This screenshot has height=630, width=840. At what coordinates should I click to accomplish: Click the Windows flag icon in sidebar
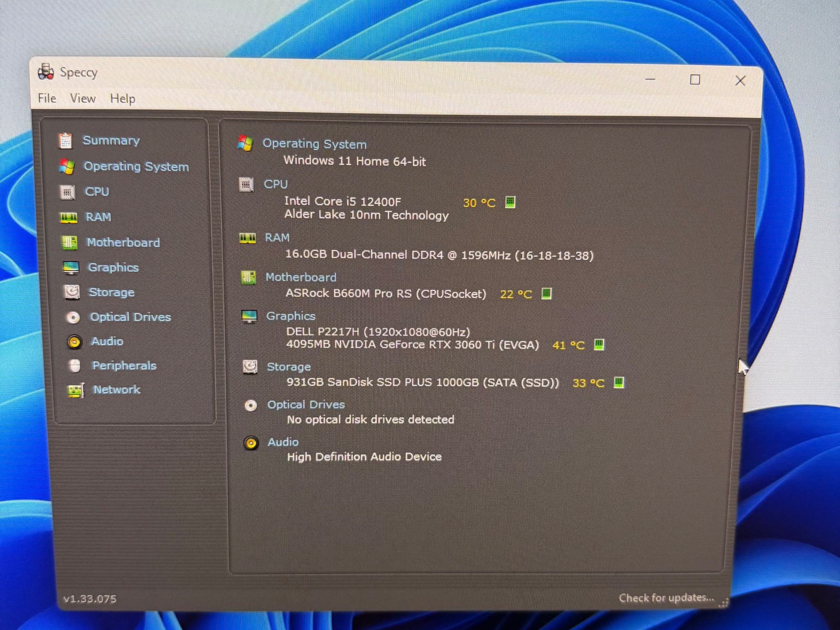(x=66, y=167)
